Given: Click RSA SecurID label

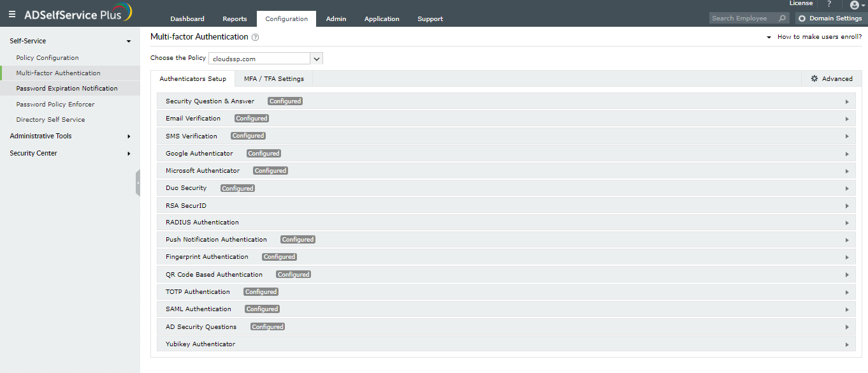Looking at the screenshot, I should click(x=186, y=206).
